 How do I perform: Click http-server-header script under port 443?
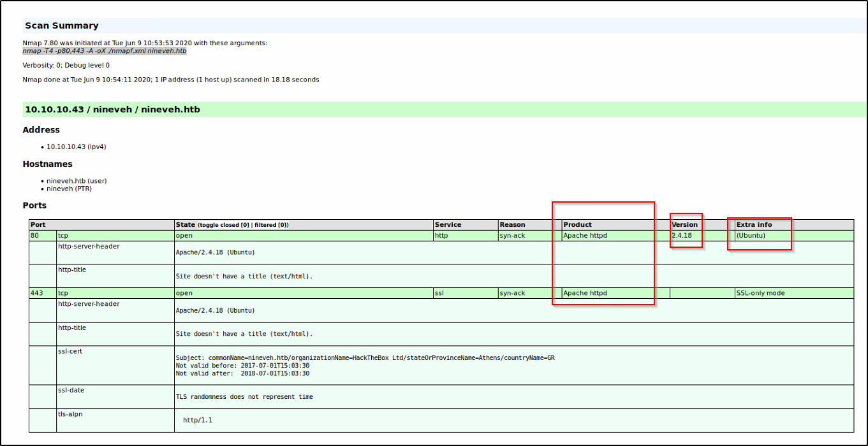click(x=89, y=304)
